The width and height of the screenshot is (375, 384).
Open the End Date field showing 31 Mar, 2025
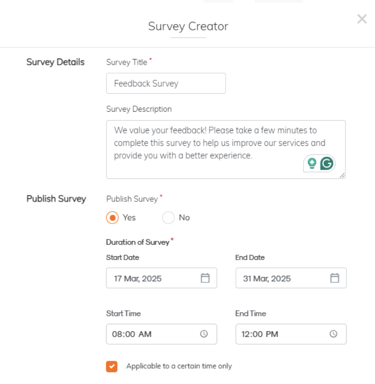pyautogui.click(x=291, y=278)
